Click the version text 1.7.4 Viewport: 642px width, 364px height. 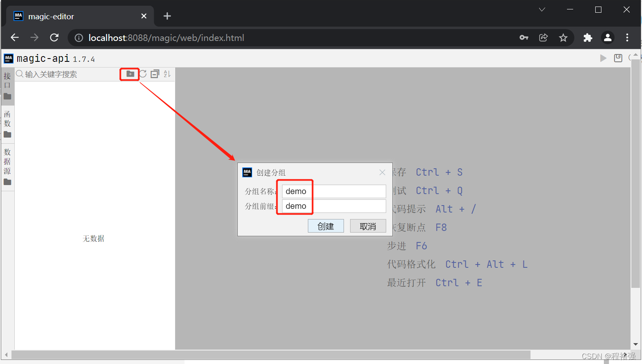point(84,59)
